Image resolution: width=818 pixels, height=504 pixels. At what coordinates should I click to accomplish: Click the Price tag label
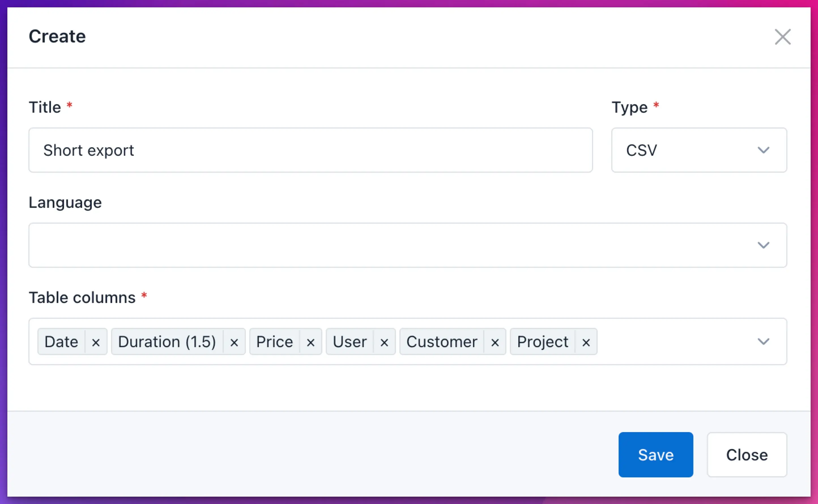click(274, 342)
